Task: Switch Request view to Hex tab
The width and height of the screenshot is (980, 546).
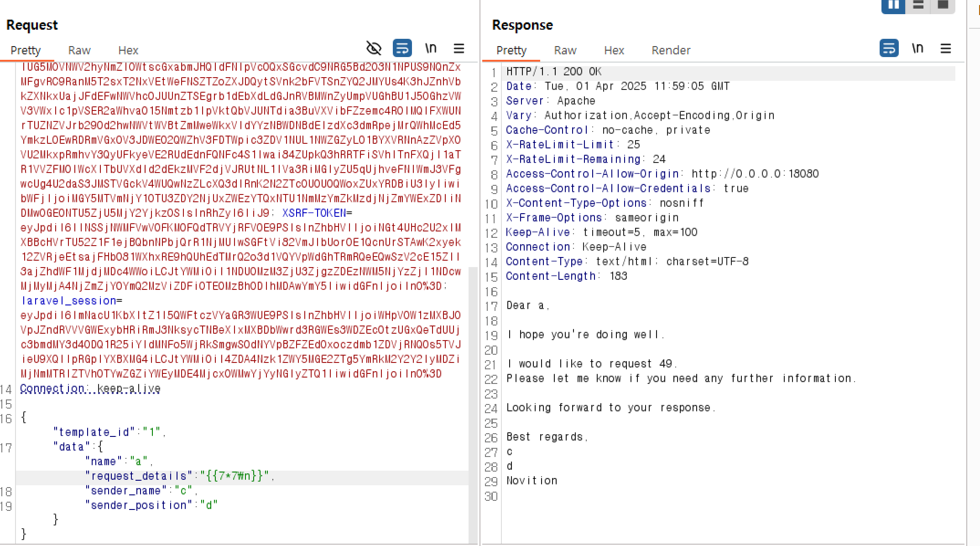Action: pos(128,50)
